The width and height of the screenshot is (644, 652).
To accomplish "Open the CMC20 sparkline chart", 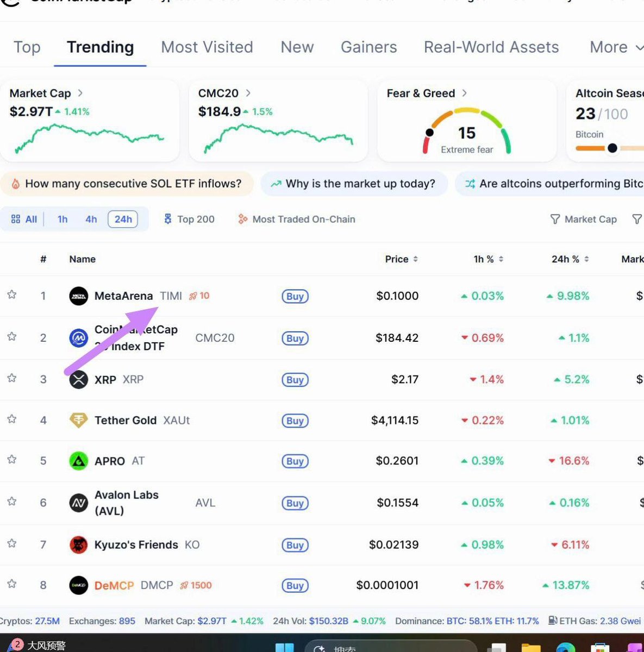I will tap(278, 139).
